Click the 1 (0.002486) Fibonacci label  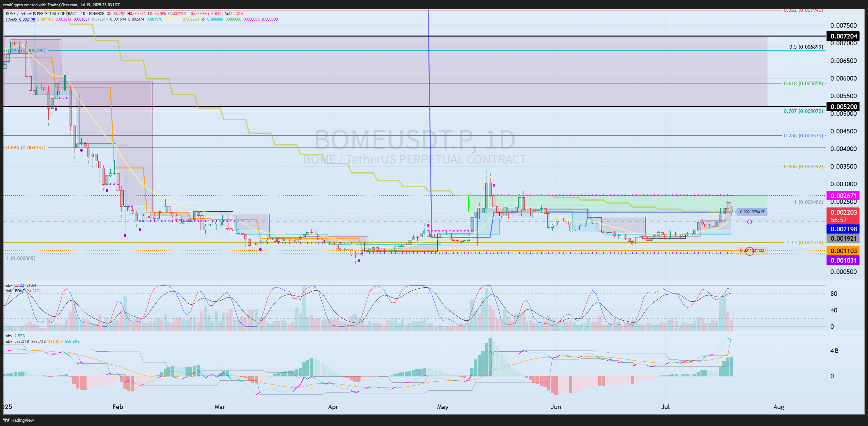pos(808,202)
